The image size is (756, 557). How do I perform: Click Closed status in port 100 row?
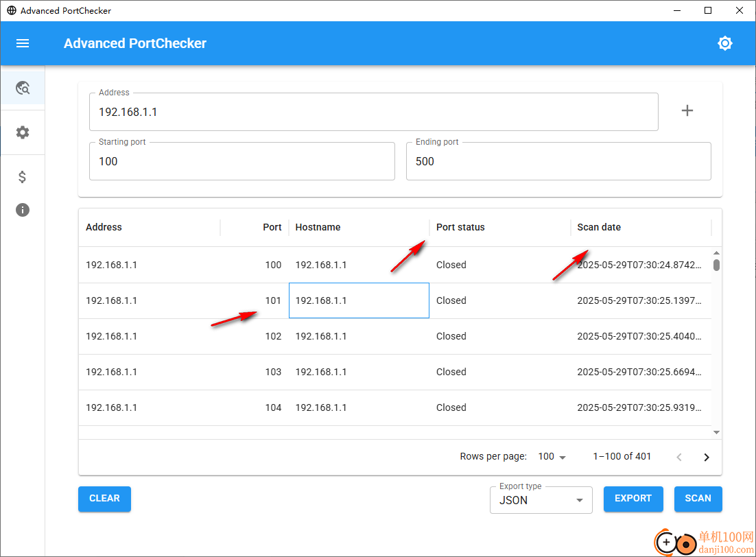[451, 265]
